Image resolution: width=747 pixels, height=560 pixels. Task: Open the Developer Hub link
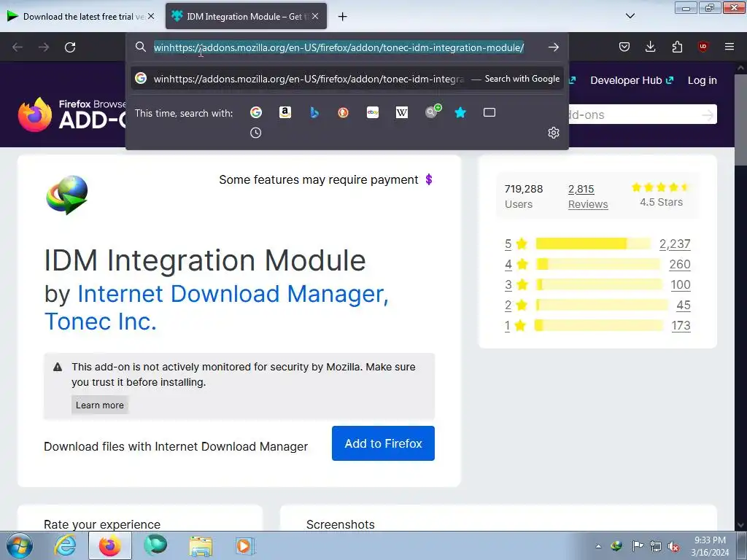(x=632, y=80)
